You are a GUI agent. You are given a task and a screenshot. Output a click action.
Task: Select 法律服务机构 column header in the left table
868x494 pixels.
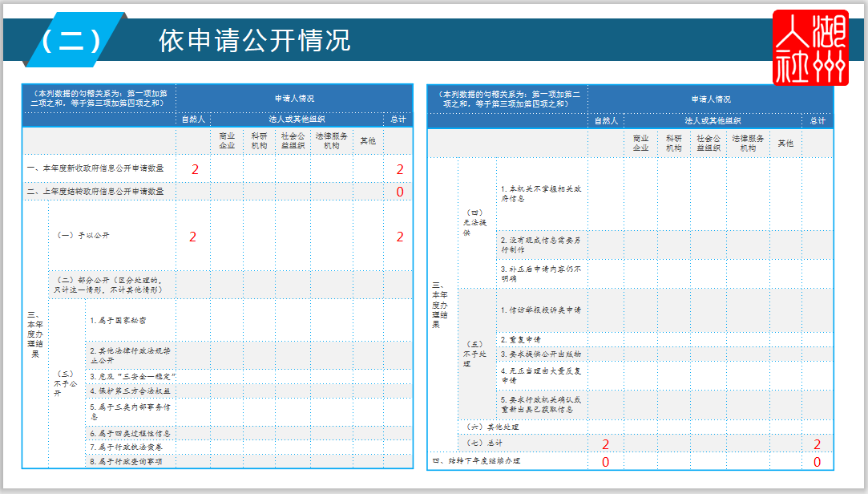332,140
